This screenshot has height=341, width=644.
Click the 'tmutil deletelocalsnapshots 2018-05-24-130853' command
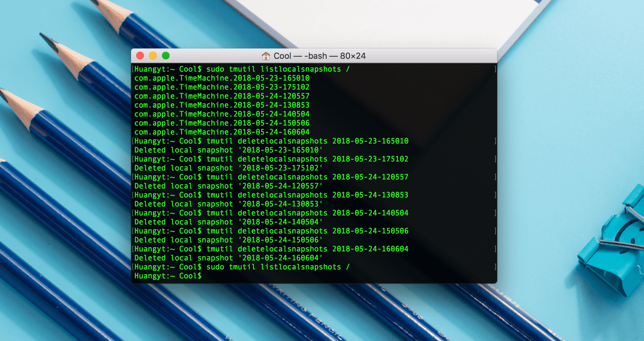click(307, 195)
